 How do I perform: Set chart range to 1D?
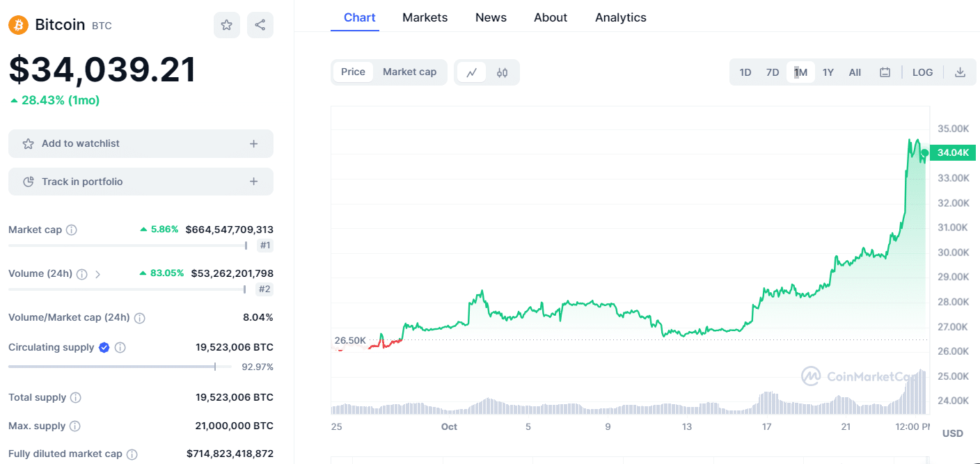[745, 72]
